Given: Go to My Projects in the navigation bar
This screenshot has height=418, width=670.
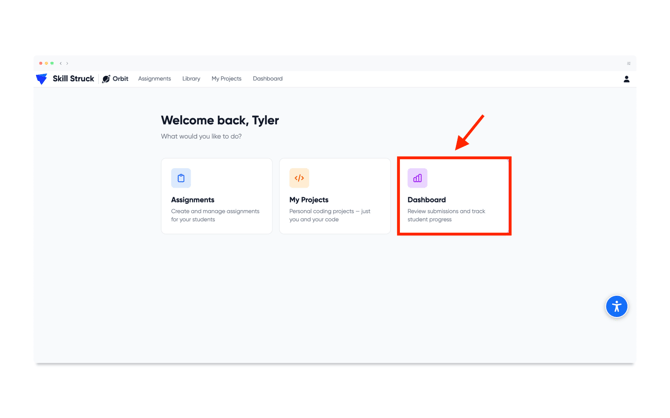Looking at the screenshot, I should pyautogui.click(x=226, y=79).
